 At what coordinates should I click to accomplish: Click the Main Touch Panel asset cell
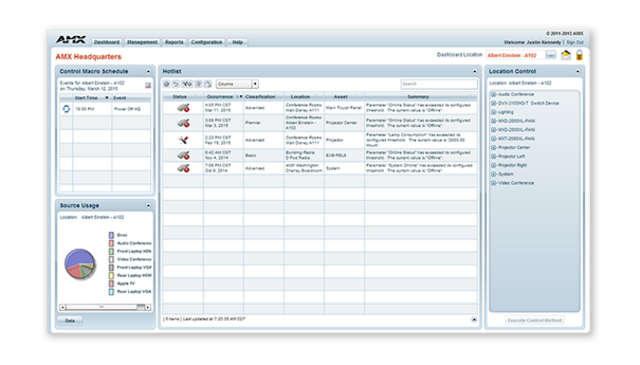coord(344,108)
